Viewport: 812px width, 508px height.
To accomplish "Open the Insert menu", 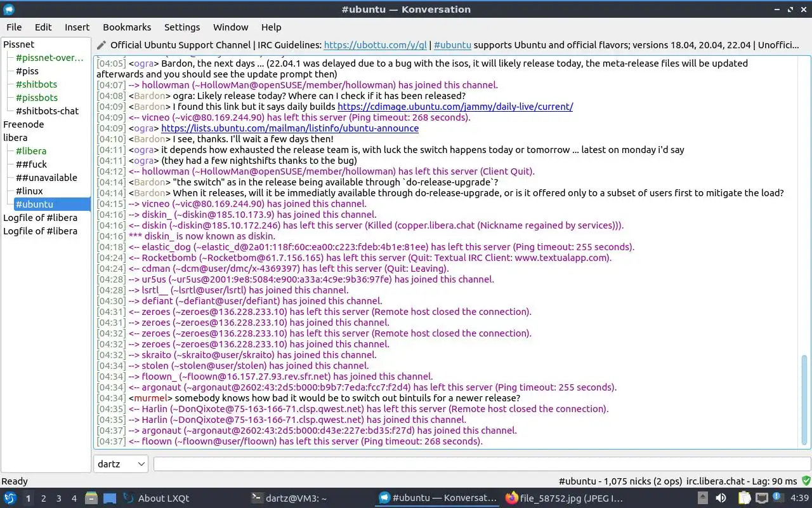I will tap(77, 27).
